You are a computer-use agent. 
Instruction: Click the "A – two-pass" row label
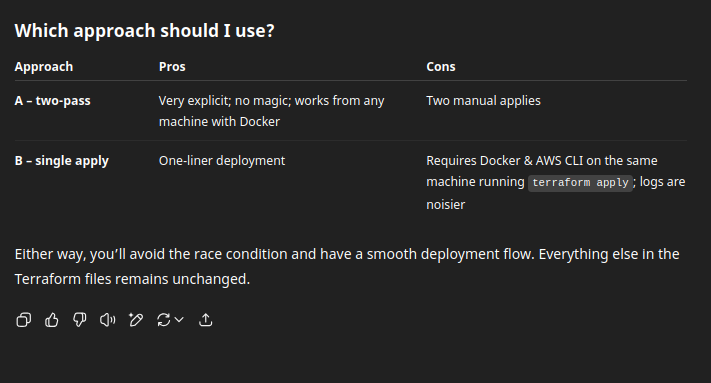[x=53, y=101]
